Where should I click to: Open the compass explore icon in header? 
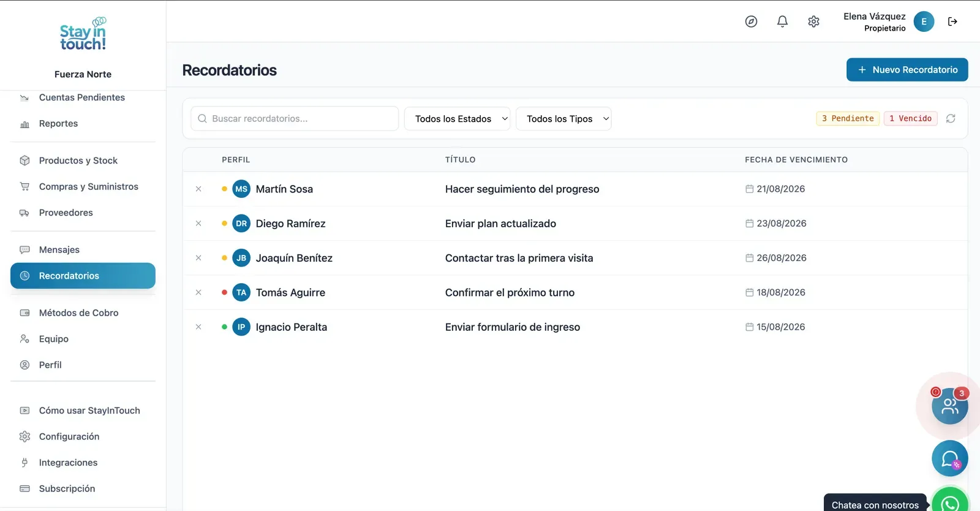click(x=751, y=21)
